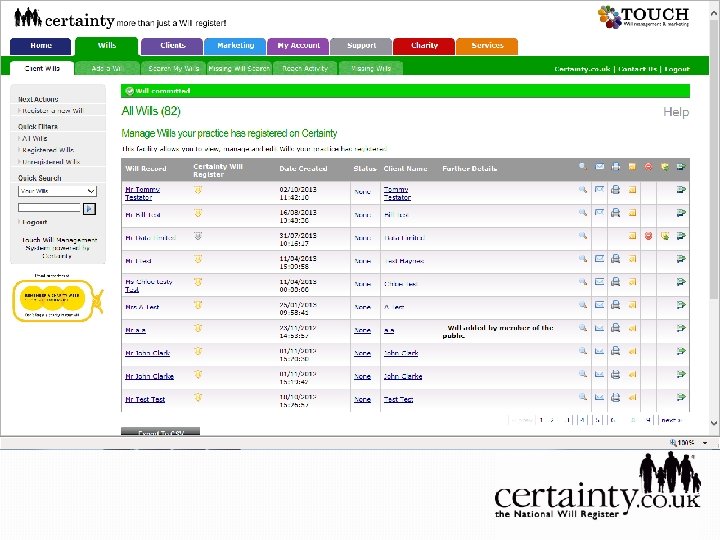Open Mr Tommy Testator will record link
The width and height of the screenshot is (720, 540).
(142, 193)
